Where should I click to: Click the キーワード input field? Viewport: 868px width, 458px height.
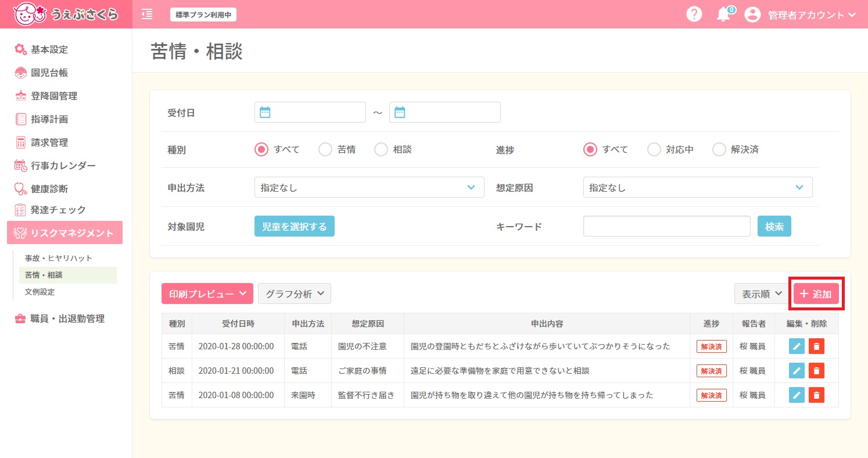667,226
